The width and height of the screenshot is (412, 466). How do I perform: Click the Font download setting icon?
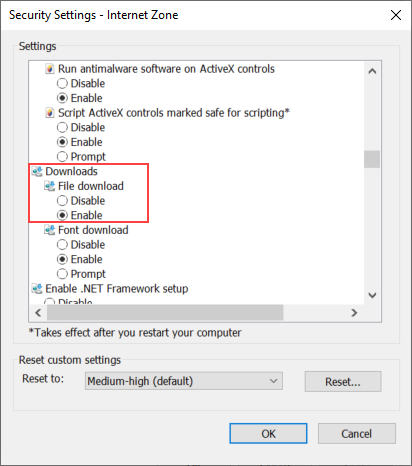50,230
